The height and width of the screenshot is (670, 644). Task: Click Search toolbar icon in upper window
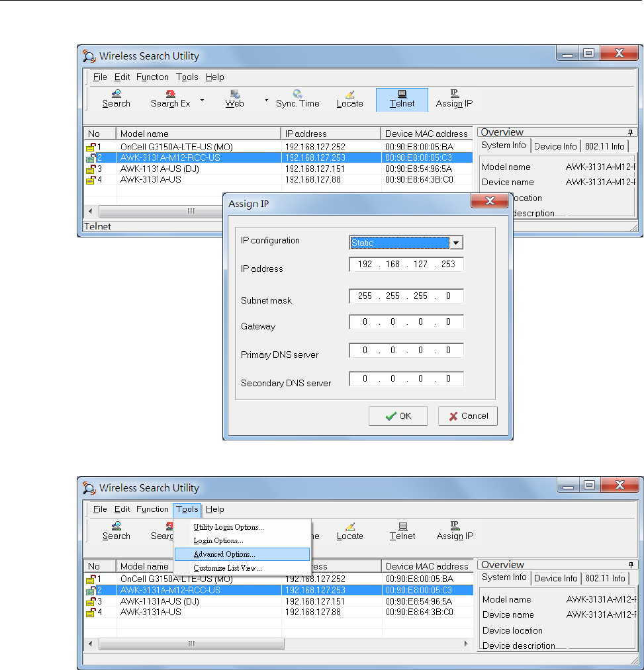pos(116,100)
